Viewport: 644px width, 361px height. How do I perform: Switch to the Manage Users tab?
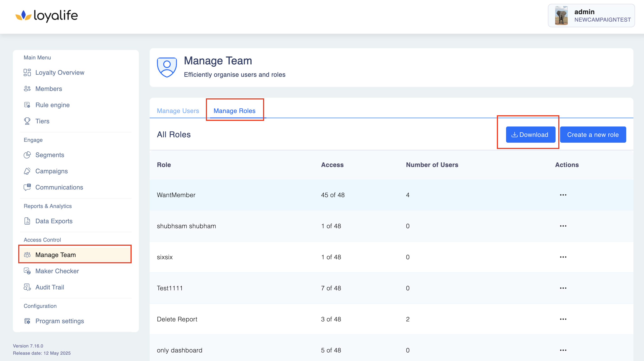[x=178, y=111]
